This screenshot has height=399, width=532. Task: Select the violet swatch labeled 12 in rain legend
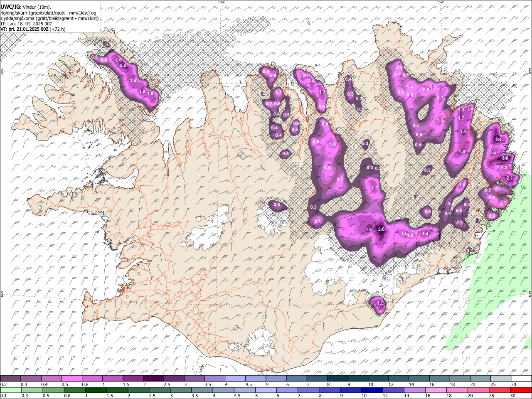pyautogui.click(x=393, y=390)
